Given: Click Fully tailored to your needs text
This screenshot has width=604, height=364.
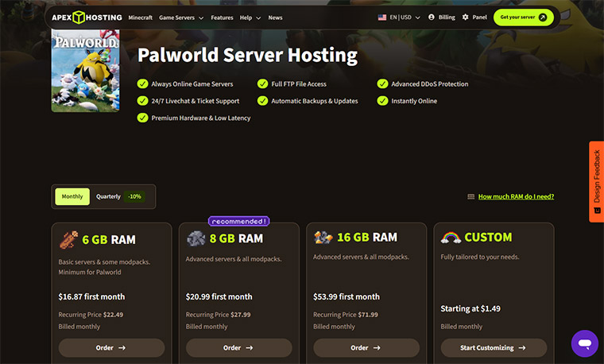Looking at the screenshot, I should (x=480, y=257).
